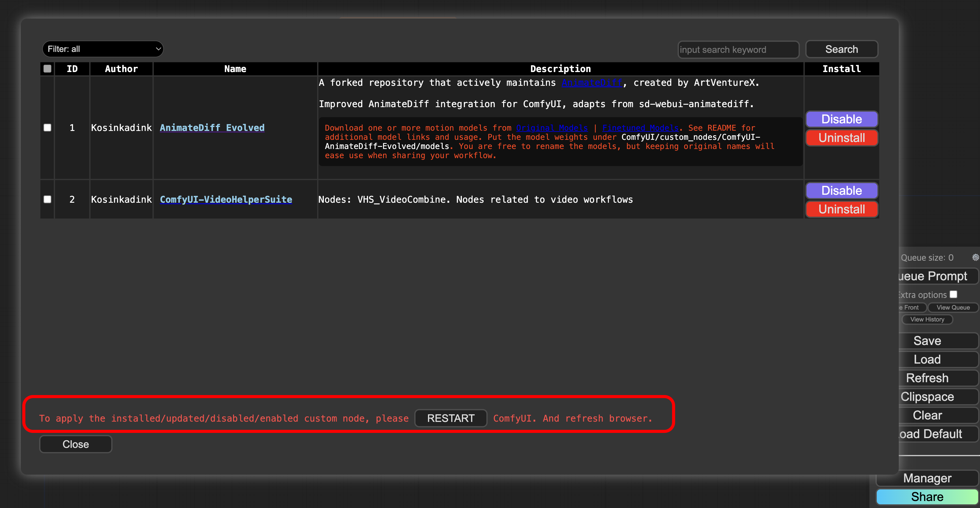980x508 pixels.
Task: Close the custom nodes dialog
Action: point(76,444)
